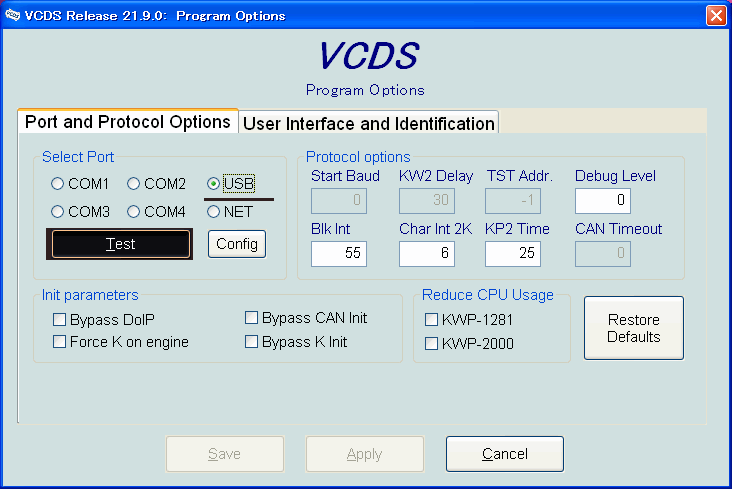The height and width of the screenshot is (489, 732).
Task: Click the CAN Timeout label
Action: pos(619,228)
